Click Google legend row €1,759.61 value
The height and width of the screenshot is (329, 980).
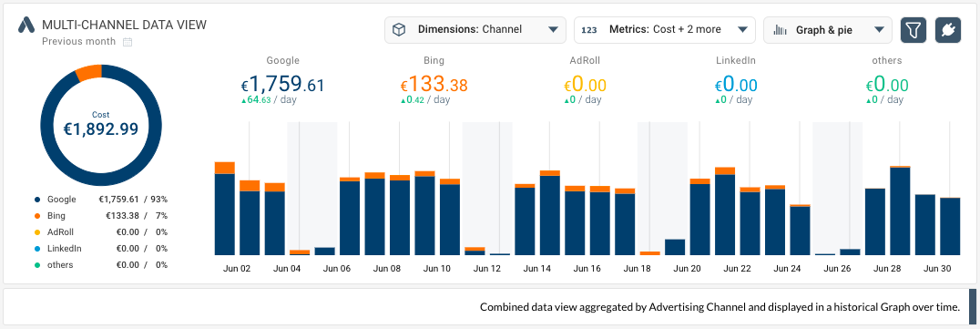click(118, 200)
